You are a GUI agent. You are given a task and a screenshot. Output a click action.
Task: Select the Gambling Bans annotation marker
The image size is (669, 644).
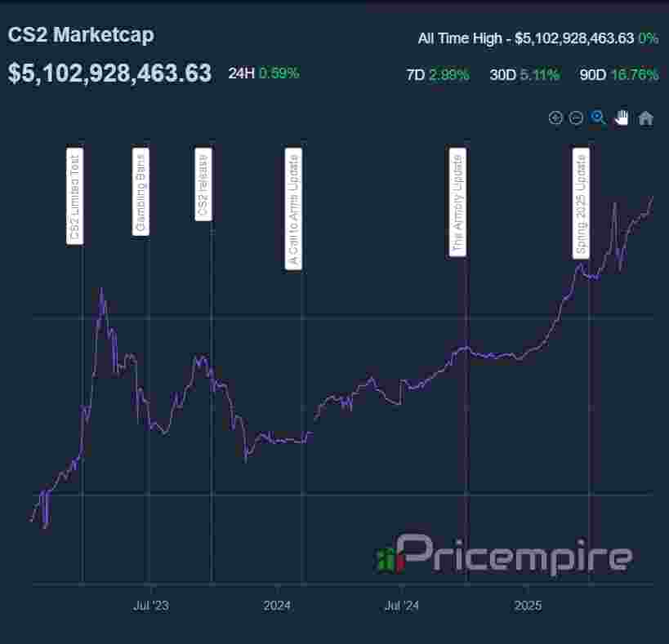coord(140,192)
